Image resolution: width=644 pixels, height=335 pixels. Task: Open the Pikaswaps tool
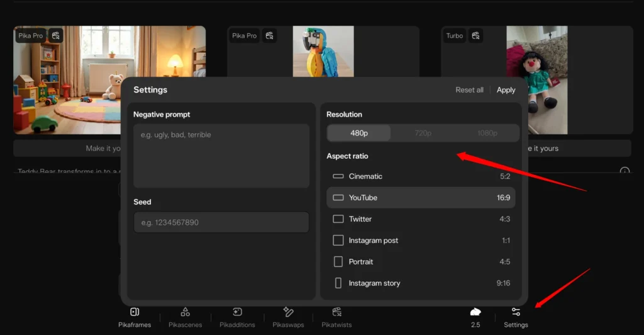click(x=288, y=317)
